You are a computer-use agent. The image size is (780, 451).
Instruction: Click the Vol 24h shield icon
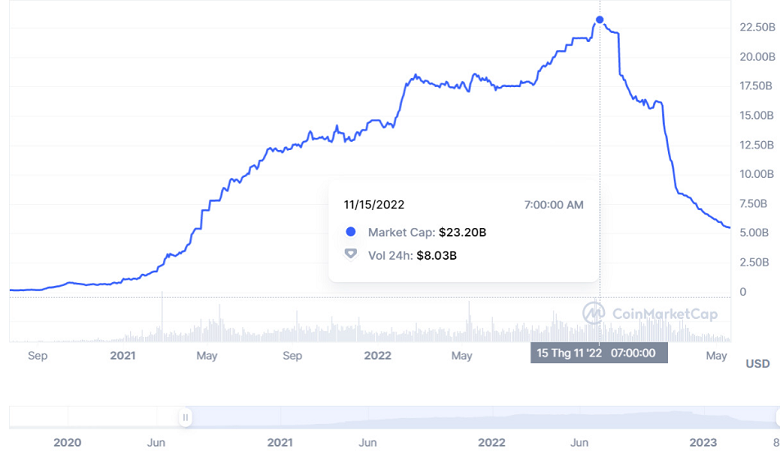[x=351, y=255]
